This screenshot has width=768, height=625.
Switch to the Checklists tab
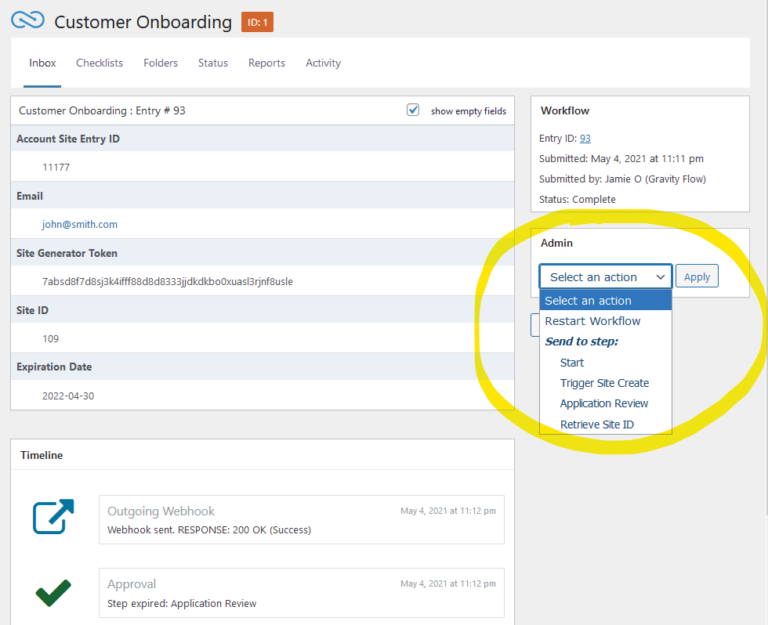99,63
